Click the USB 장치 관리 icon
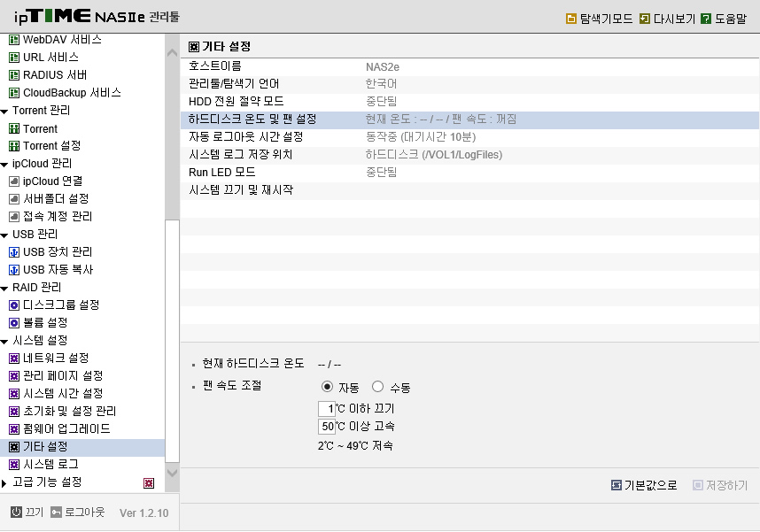The height and width of the screenshot is (532, 760). [x=14, y=252]
